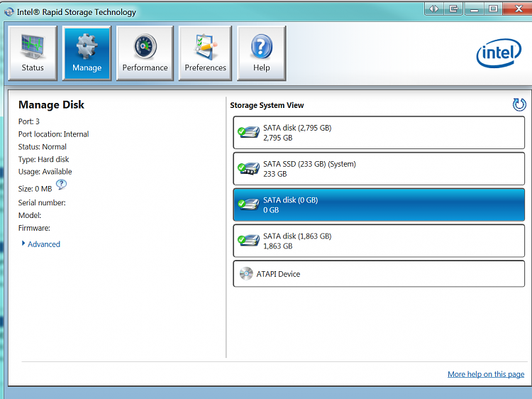Click the Storage System View heading

267,105
